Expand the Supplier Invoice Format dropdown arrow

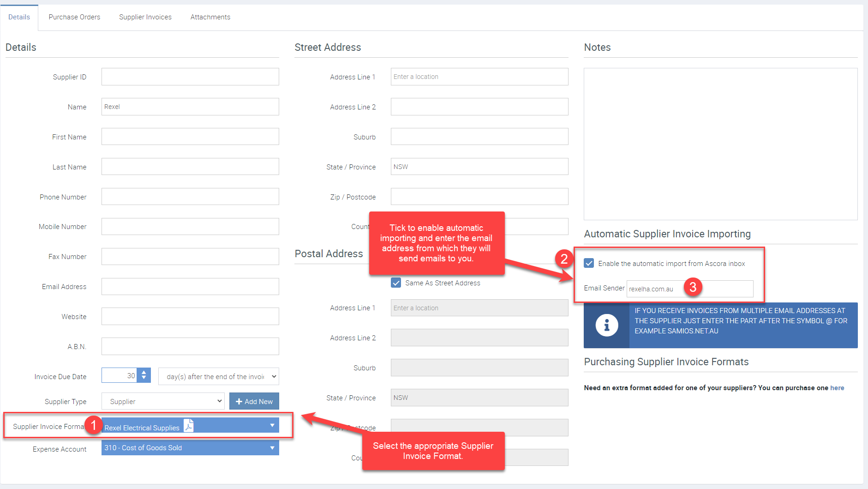pyautogui.click(x=272, y=425)
